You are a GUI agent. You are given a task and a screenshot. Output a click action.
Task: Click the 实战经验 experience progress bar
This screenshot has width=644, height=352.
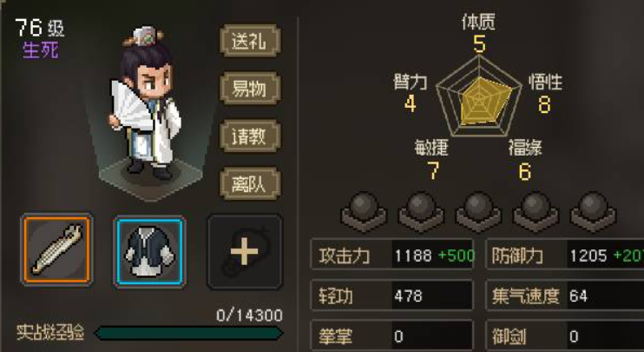189,333
